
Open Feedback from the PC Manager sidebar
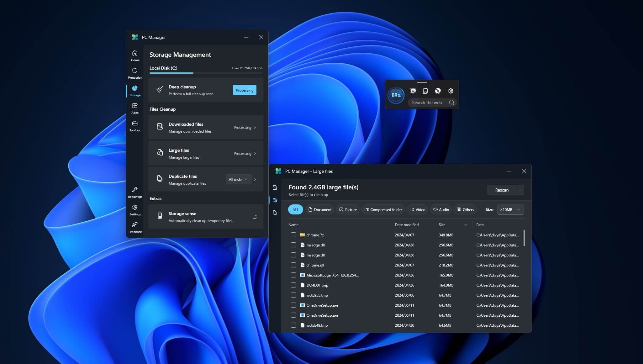coord(135,227)
